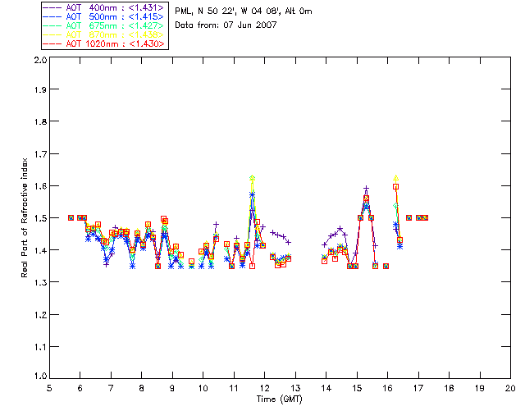
Task: Click the 1.4 tick label on y-axis
Action: [x=40, y=250]
